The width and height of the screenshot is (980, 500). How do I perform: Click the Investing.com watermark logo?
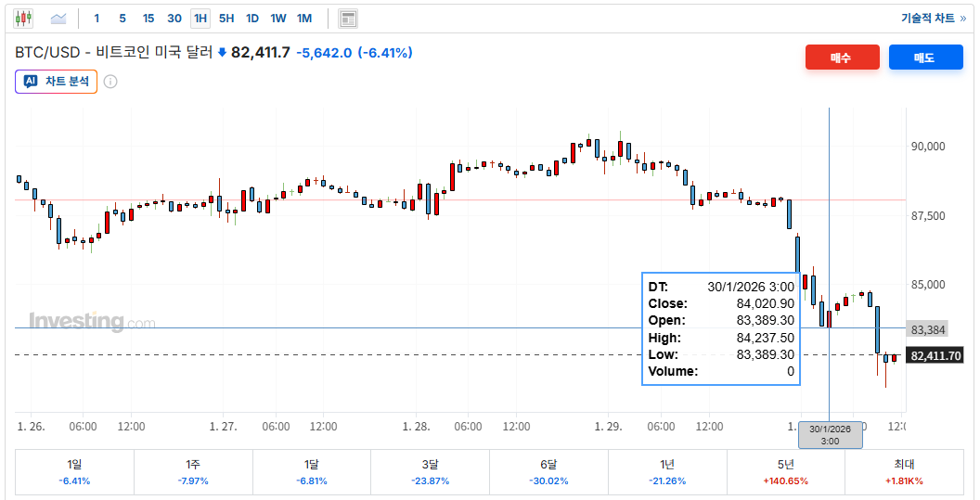click(92, 322)
